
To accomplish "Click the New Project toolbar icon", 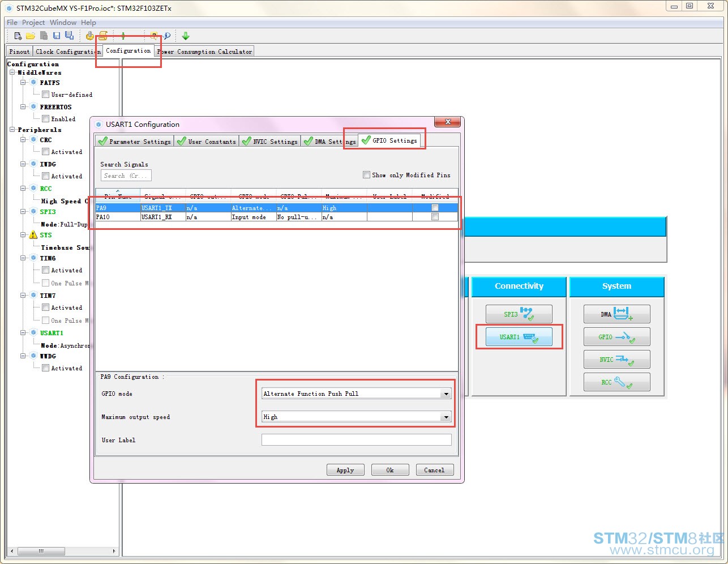I will pyautogui.click(x=18, y=36).
